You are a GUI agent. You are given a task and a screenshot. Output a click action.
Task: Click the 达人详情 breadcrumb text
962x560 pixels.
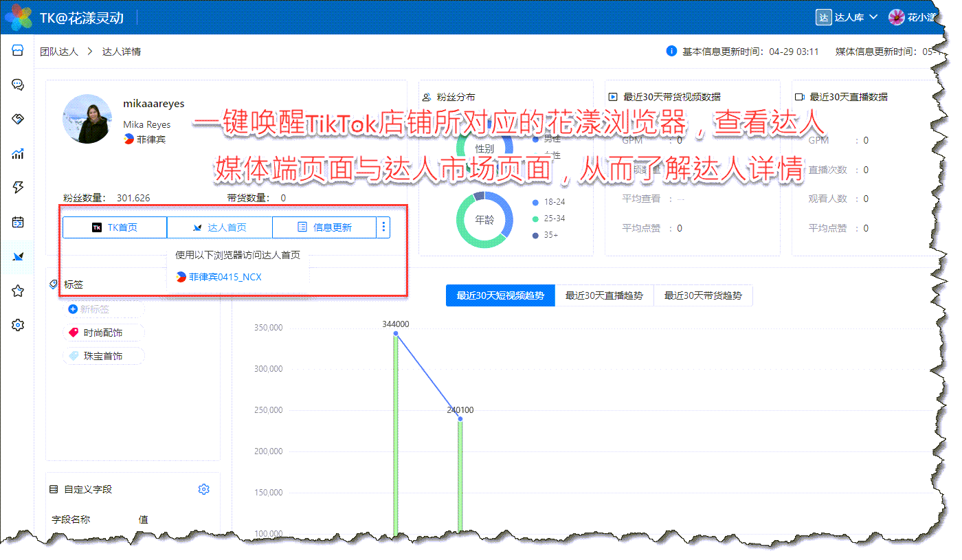pos(122,52)
